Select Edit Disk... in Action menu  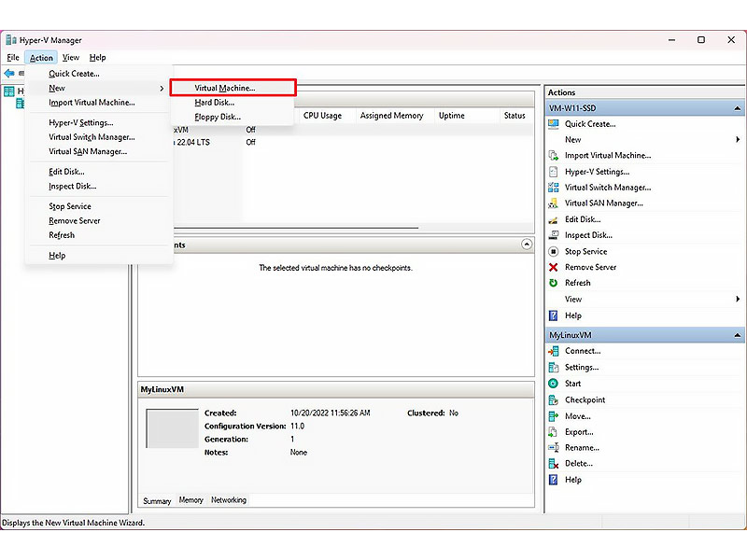99,172
